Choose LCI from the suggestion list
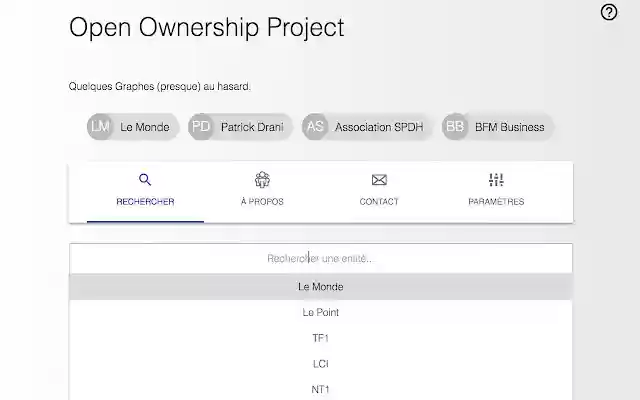This screenshot has width=640, height=400. (321, 364)
